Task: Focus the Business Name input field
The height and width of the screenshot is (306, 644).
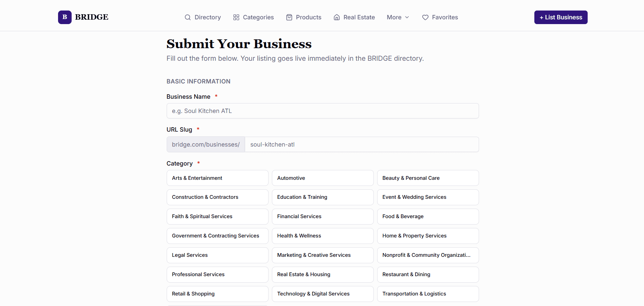Action: coord(323,111)
